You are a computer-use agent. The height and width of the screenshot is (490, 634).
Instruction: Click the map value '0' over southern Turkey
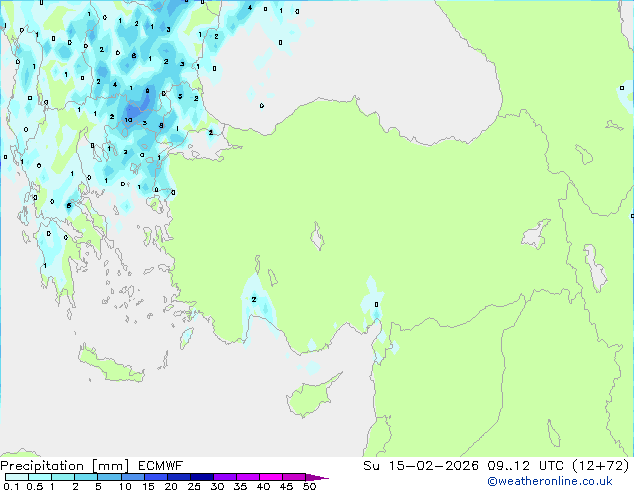tap(376, 304)
